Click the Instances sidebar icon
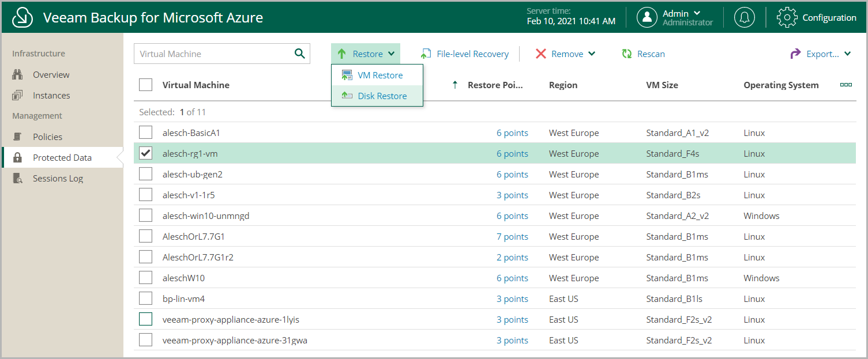Image resolution: width=868 pixels, height=359 pixels. pyautogui.click(x=17, y=95)
